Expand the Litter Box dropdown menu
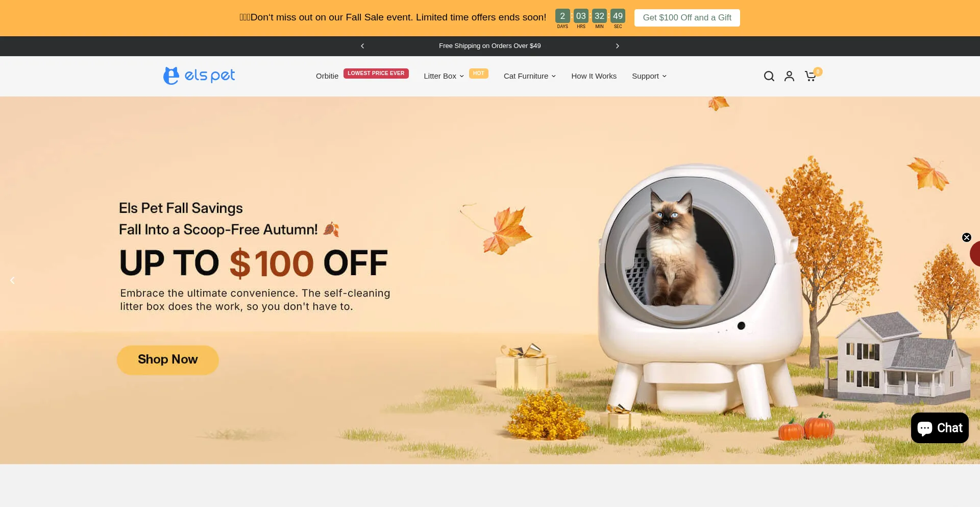The width and height of the screenshot is (980, 507). click(x=444, y=76)
